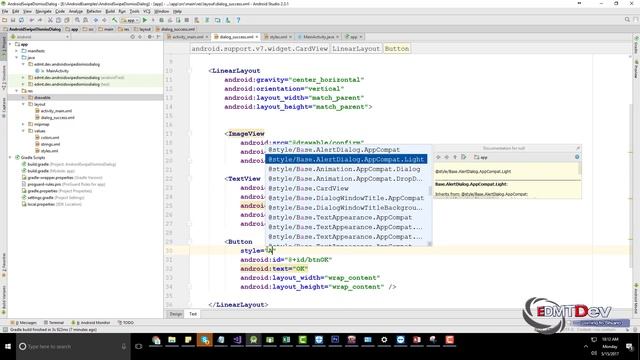Click LinearLayout in editor breadcrumb
Viewport: 640px width, 360px height.
[x=356, y=49]
